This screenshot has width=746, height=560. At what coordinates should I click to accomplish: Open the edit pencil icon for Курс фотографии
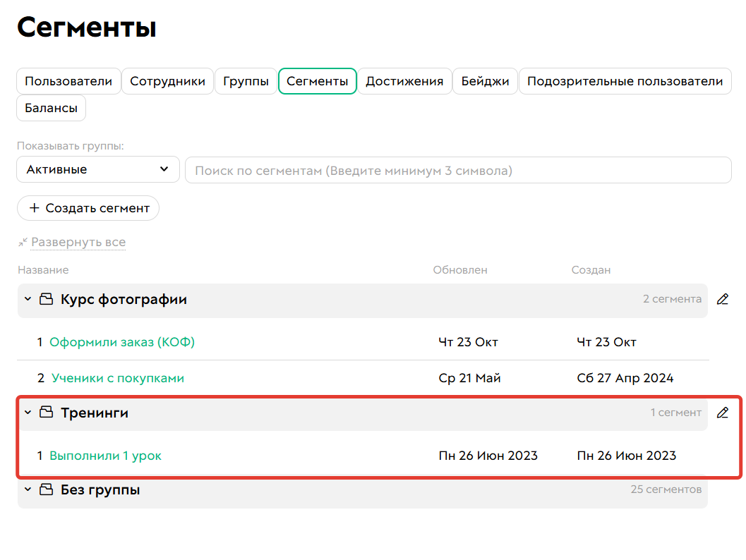pyautogui.click(x=722, y=300)
